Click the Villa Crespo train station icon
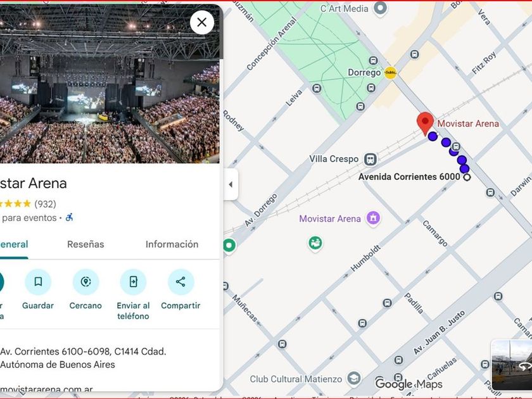This screenshot has height=399, width=532. [370, 159]
